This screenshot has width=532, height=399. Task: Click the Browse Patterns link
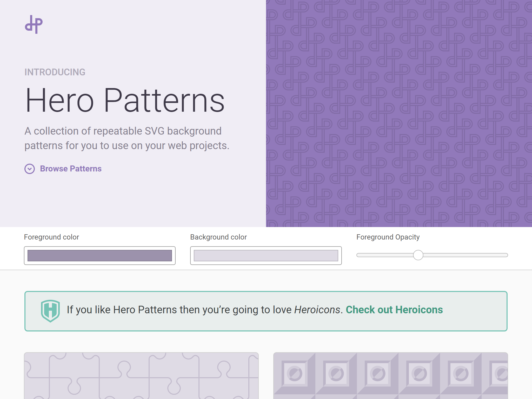click(70, 169)
